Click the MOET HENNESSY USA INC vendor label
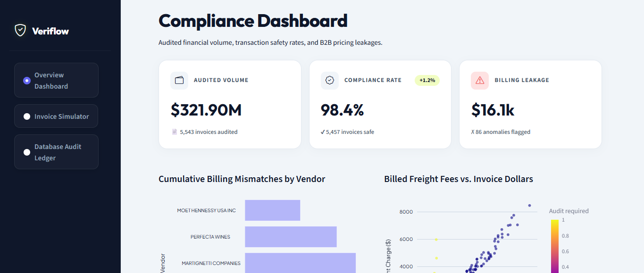Image resolution: width=644 pixels, height=273 pixels. (x=206, y=210)
